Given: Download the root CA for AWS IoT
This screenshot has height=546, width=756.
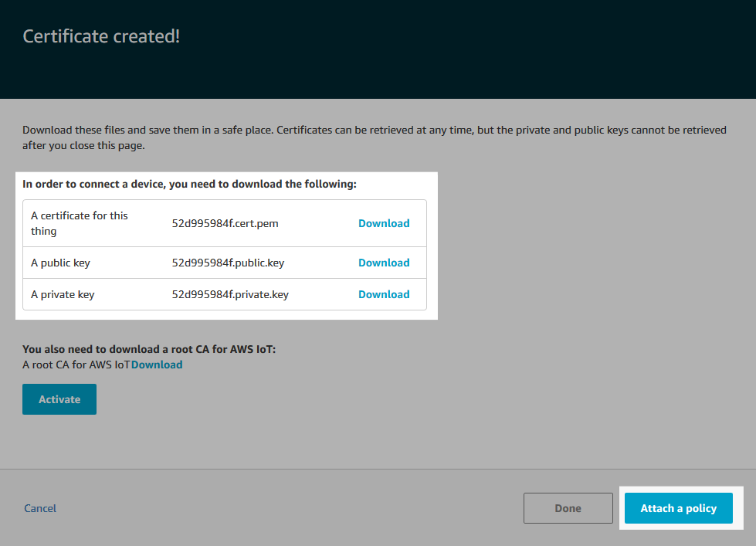Looking at the screenshot, I should (x=157, y=364).
